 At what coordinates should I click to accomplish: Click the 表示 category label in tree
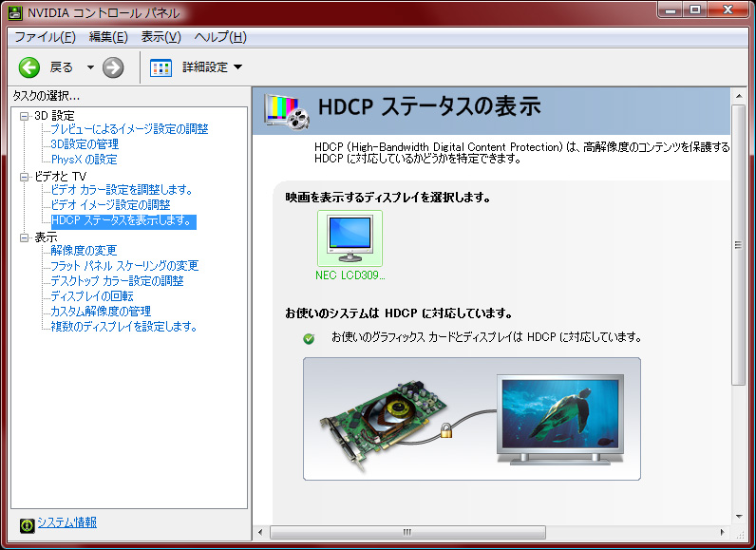tap(46, 237)
